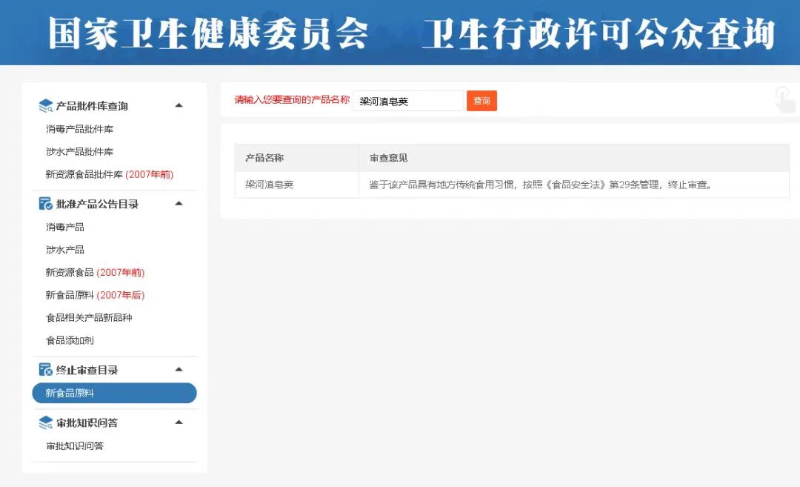Click the hand pointer icon at top right
800x487 pixels.
(785, 98)
